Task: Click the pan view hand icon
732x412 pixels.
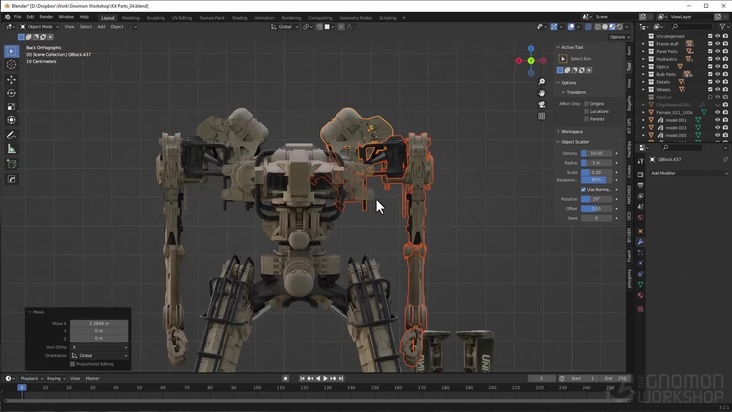Action: (x=542, y=93)
